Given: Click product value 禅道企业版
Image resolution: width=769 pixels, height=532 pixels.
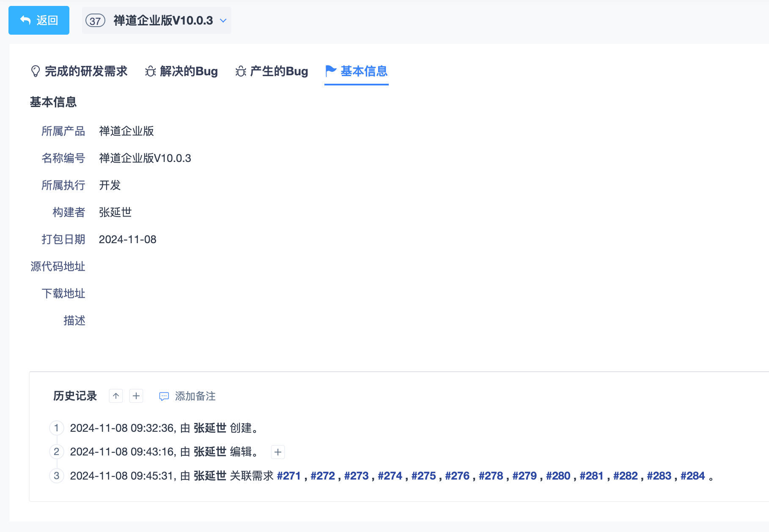Looking at the screenshot, I should click(126, 131).
